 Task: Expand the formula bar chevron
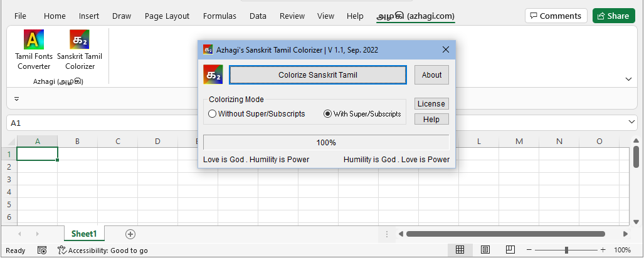tap(631, 122)
